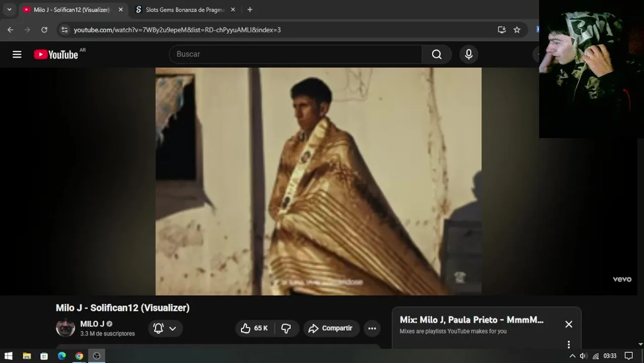Open Compartir share dialog
Screen dimensions: 644x363
(x=331, y=328)
